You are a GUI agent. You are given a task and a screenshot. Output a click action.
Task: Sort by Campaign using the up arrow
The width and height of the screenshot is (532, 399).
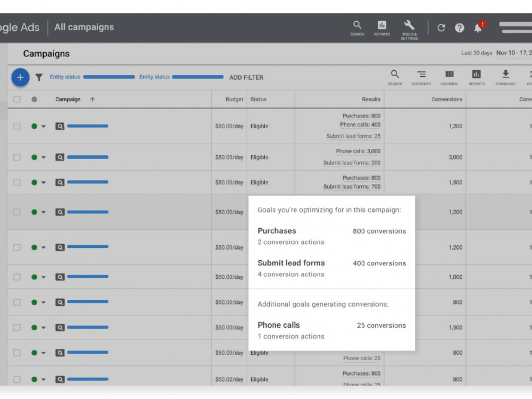tap(92, 99)
